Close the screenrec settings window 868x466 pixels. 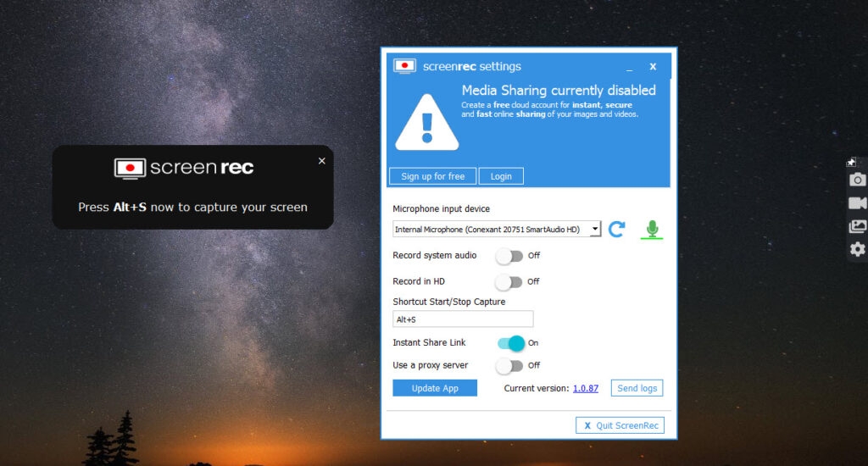(x=653, y=66)
